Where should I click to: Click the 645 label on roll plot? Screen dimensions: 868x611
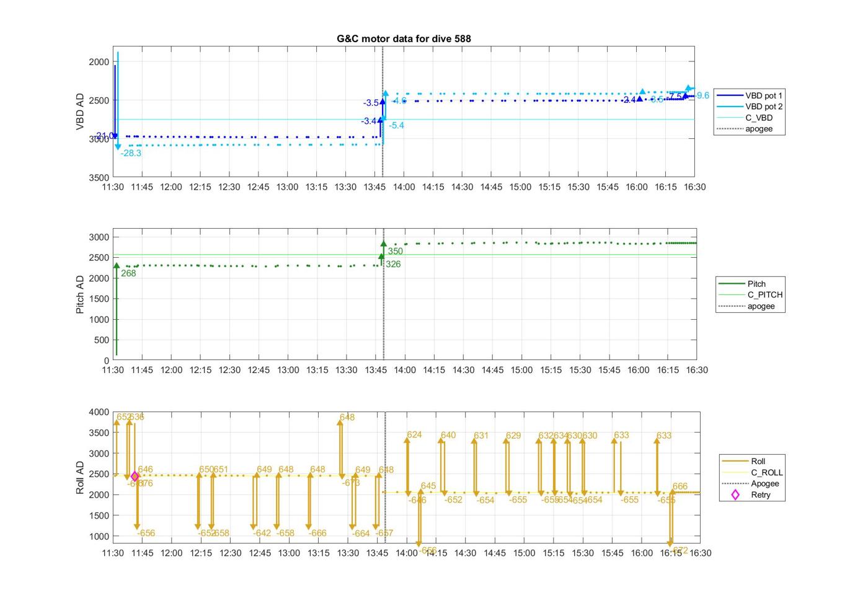pyautogui.click(x=428, y=486)
